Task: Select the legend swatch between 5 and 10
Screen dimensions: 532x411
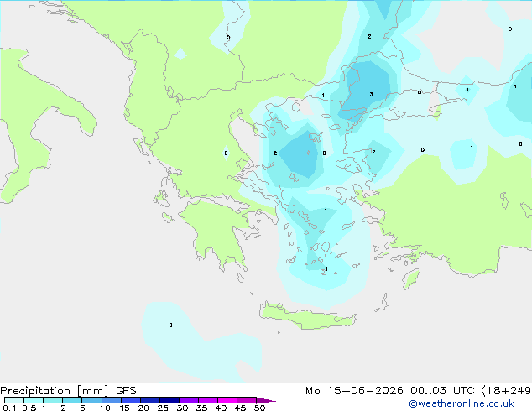Action: [x=91, y=400]
